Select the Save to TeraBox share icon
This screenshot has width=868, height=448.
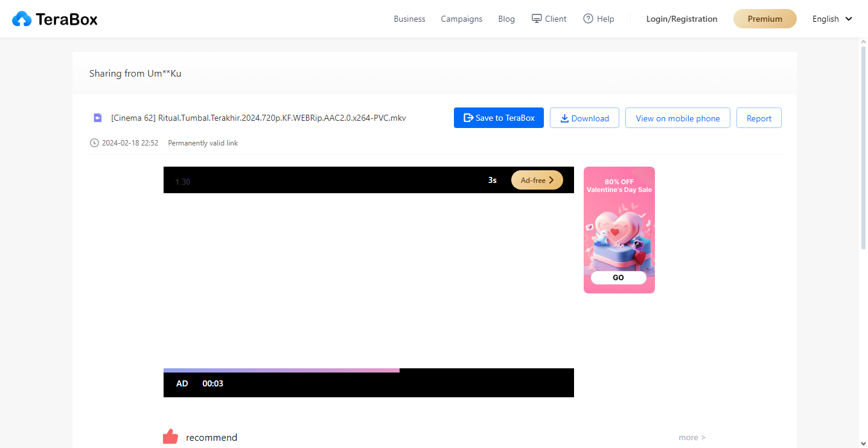466,117
